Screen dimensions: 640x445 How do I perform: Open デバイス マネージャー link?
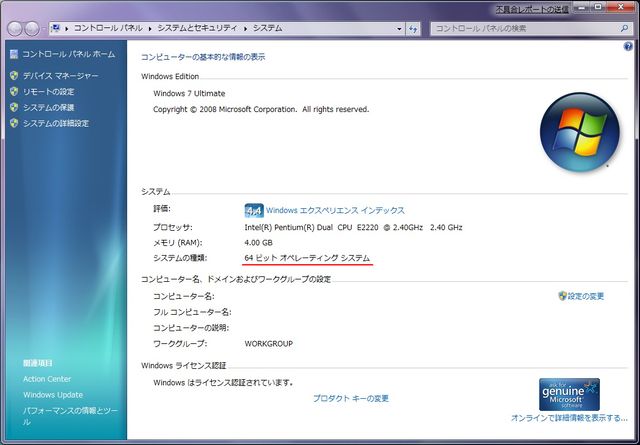[x=60, y=76]
